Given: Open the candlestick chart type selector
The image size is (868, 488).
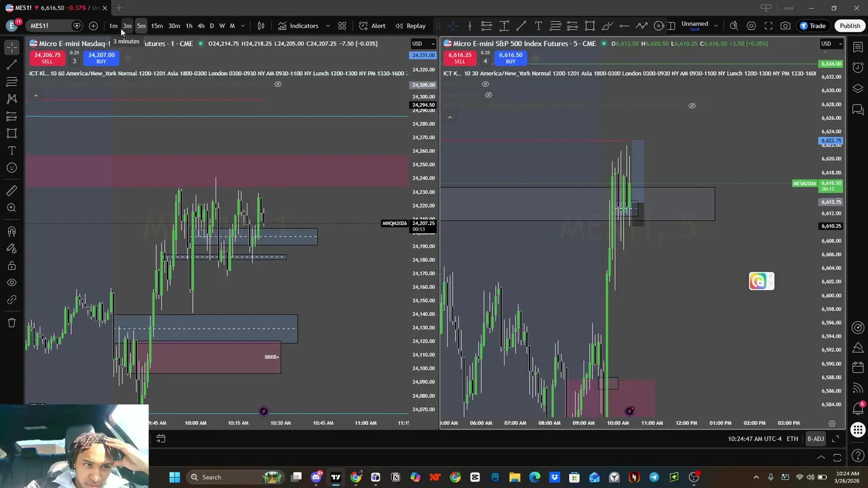Looking at the screenshot, I should coord(260,26).
